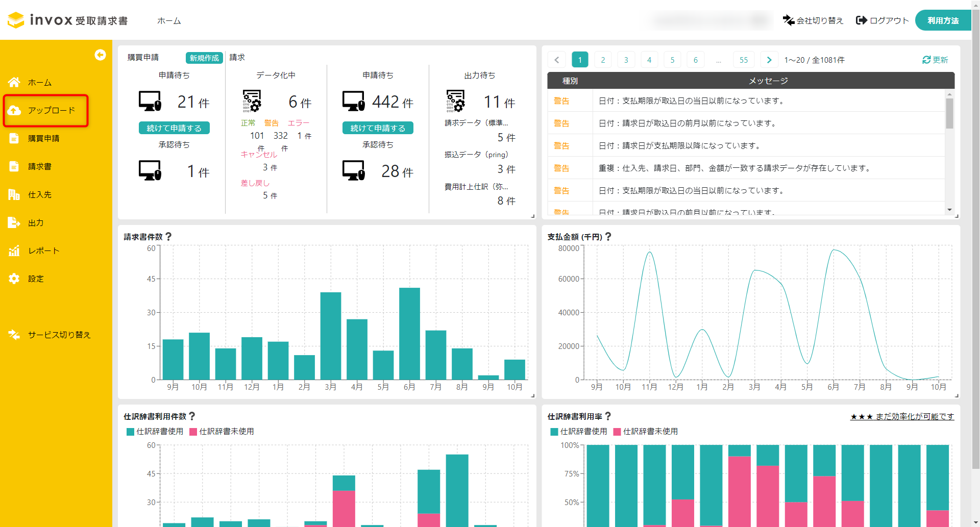Click the 設定 gear icon in sidebar
The width and height of the screenshot is (980, 527).
14,279
